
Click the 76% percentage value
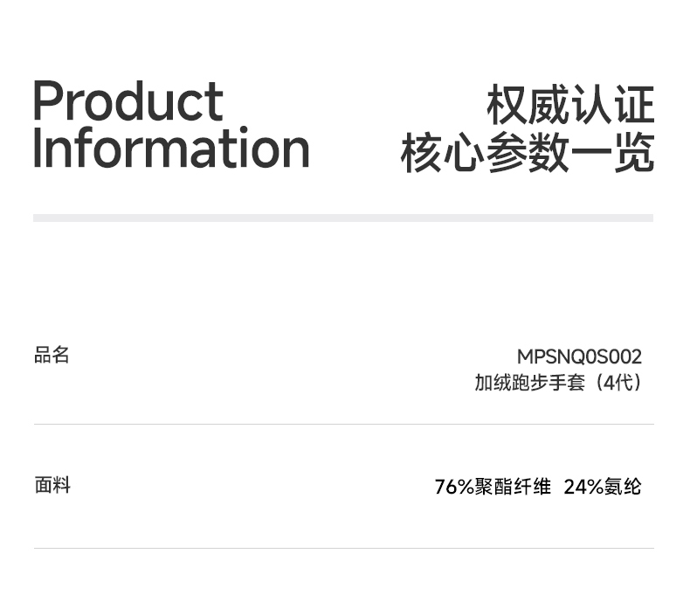454,487
